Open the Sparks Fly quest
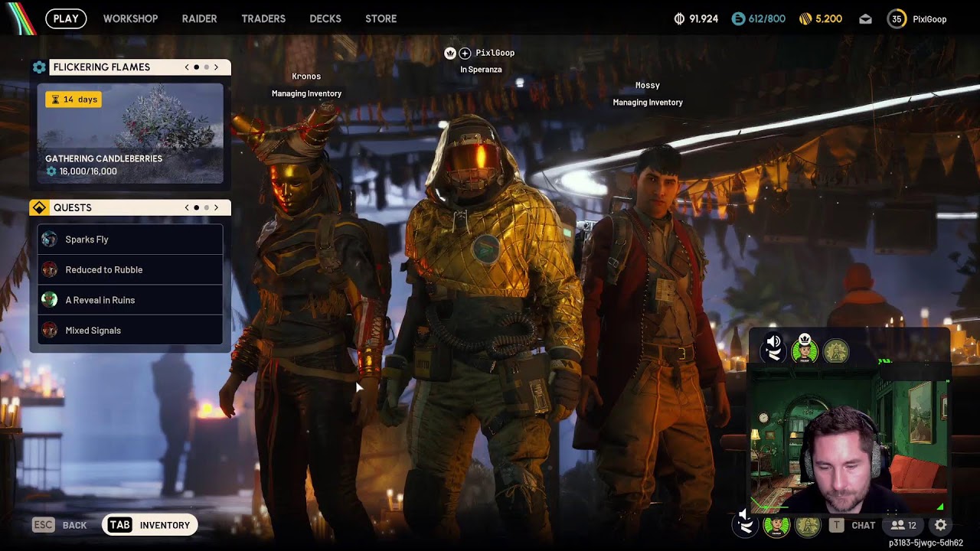Viewport: 980px width, 551px height. coord(130,240)
